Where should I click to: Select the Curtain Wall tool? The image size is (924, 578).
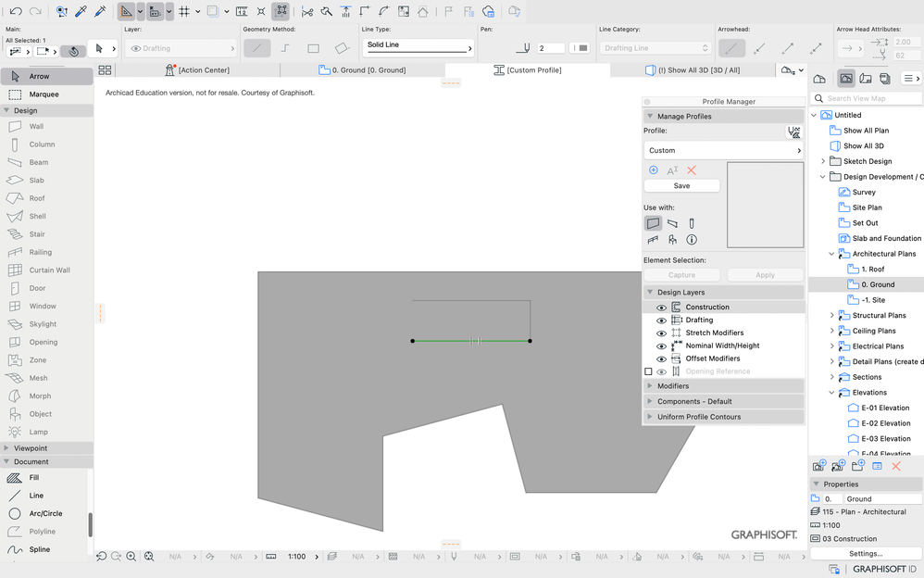pos(48,270)
